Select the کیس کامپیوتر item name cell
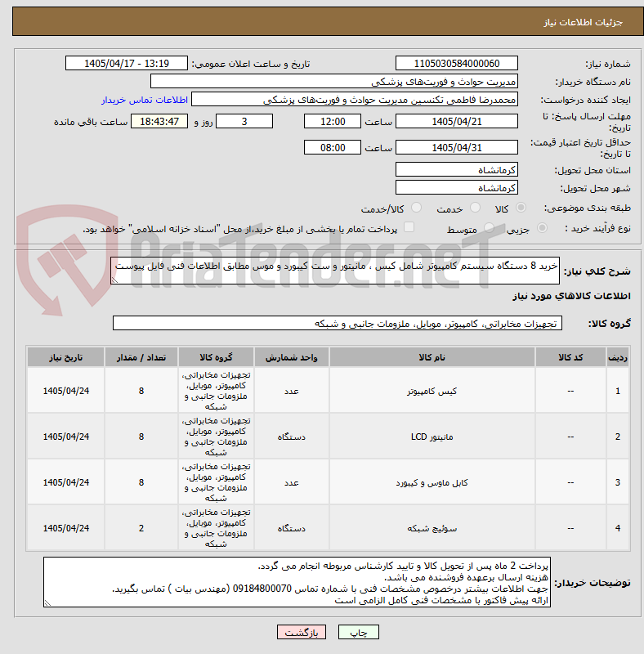The height and width of the screenshot is (654, 644). [432, 391]
